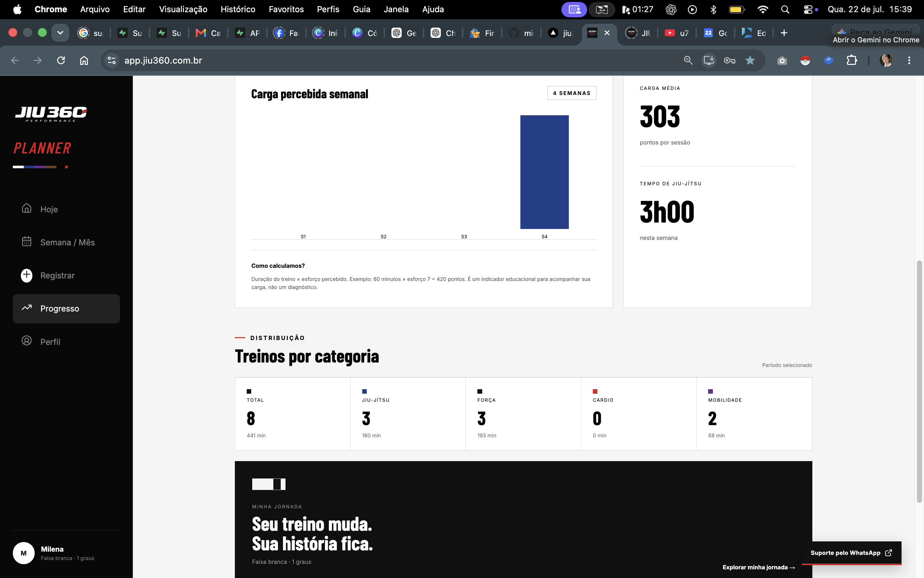Click the ChatGPT menu bar icon
The image size is (924, 578).
pos(671,9)
